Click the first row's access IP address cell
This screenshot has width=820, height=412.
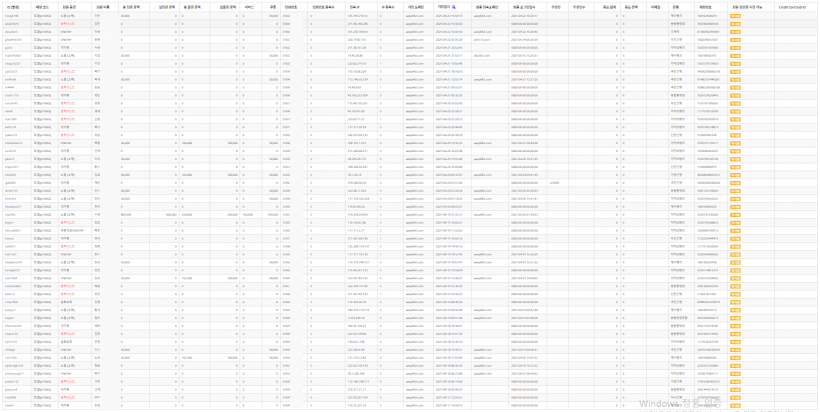pos(358,16)
